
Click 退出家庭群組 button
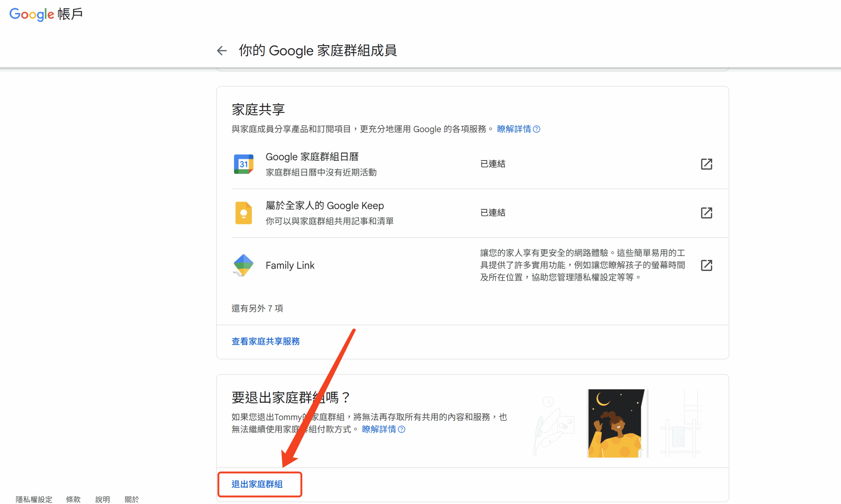[x=257, y=484]
